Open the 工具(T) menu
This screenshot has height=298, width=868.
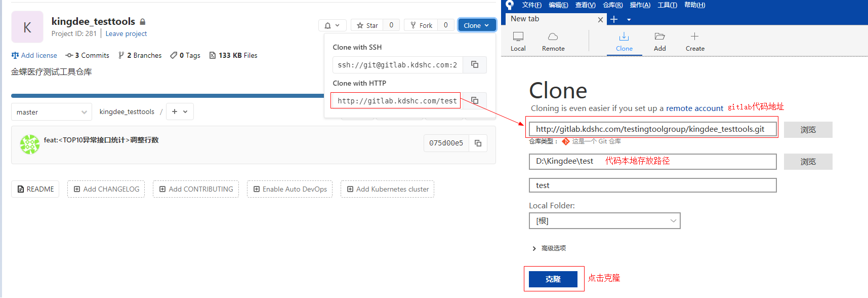click(667, 5)
